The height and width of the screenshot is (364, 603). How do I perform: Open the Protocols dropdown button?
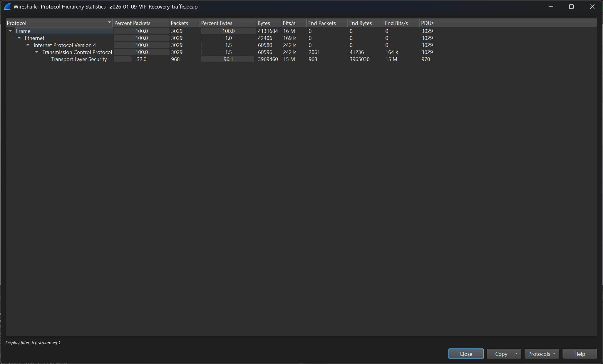542,354
